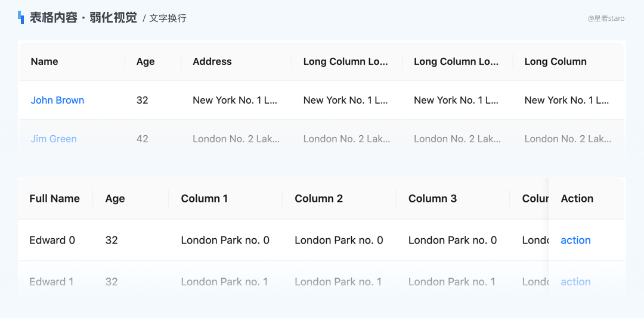Image resolution: width=644 pixels, height=318 pixels.
Task: Open the Jim Green name link
Action: coord(54,139)
